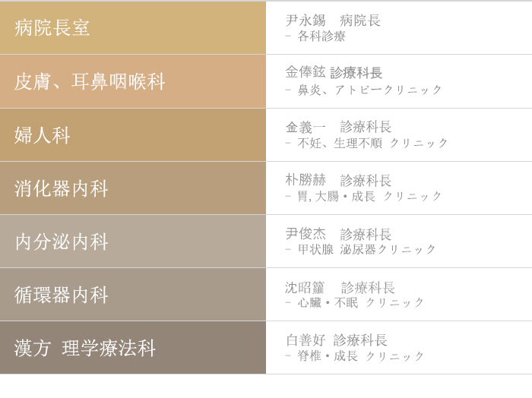Click doctor name 朴勝赫 診療科長
The width and height of the screenshot is (532, 398).
338,180
